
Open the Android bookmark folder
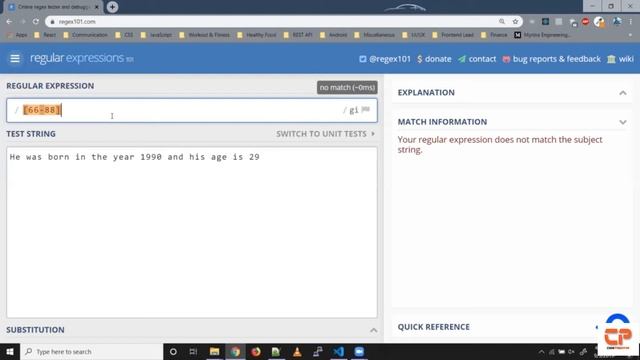click(333, 35)
